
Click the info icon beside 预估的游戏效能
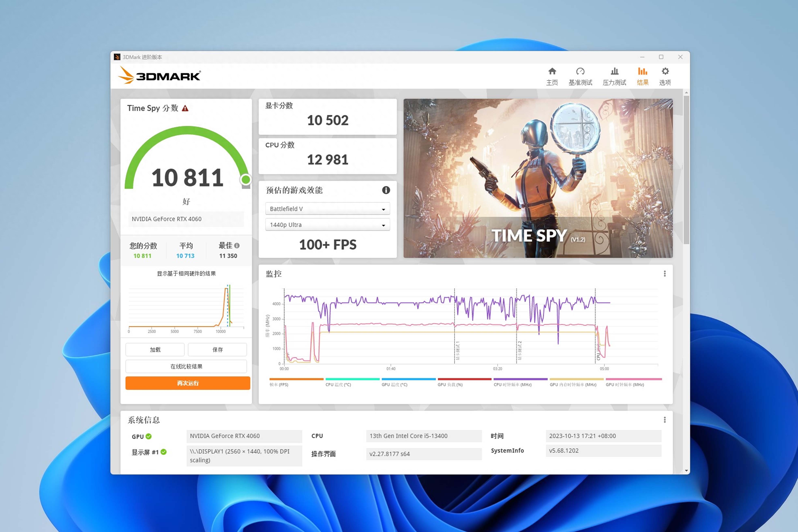pos(386,190)
